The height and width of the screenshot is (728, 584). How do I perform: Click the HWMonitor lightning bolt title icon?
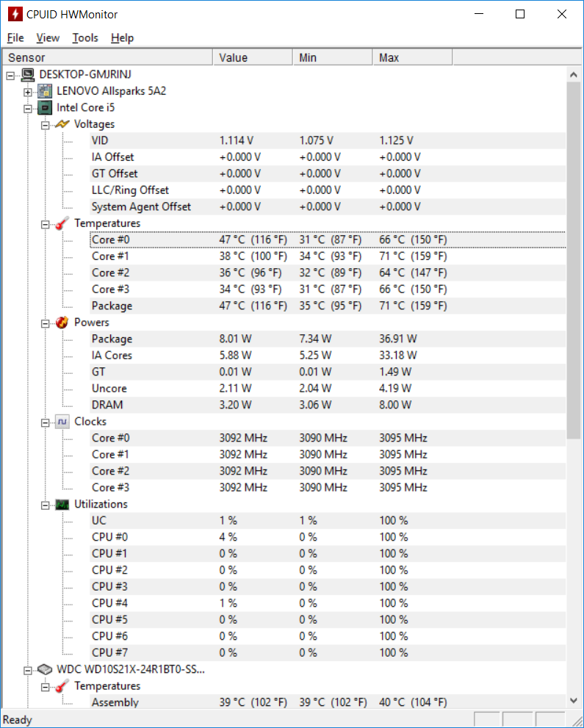point(14,14)
